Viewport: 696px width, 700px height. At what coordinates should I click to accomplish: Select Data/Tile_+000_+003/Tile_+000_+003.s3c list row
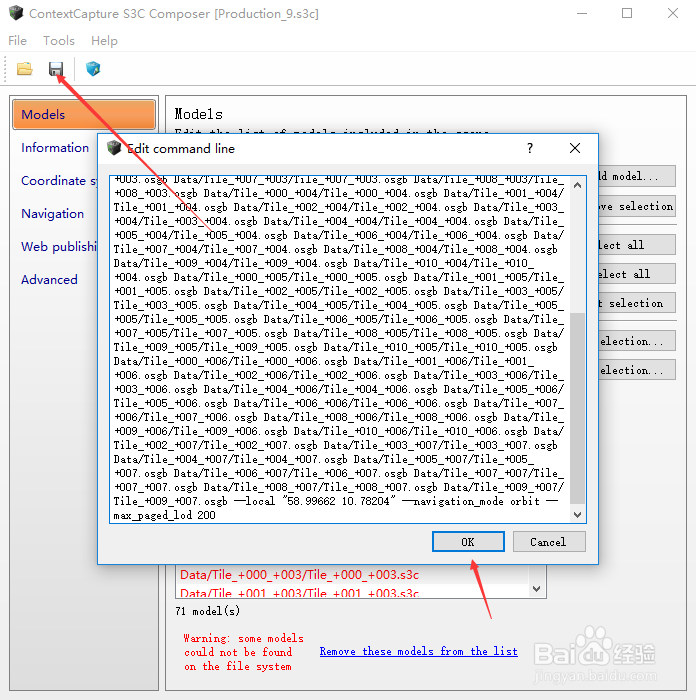(352, 575)
